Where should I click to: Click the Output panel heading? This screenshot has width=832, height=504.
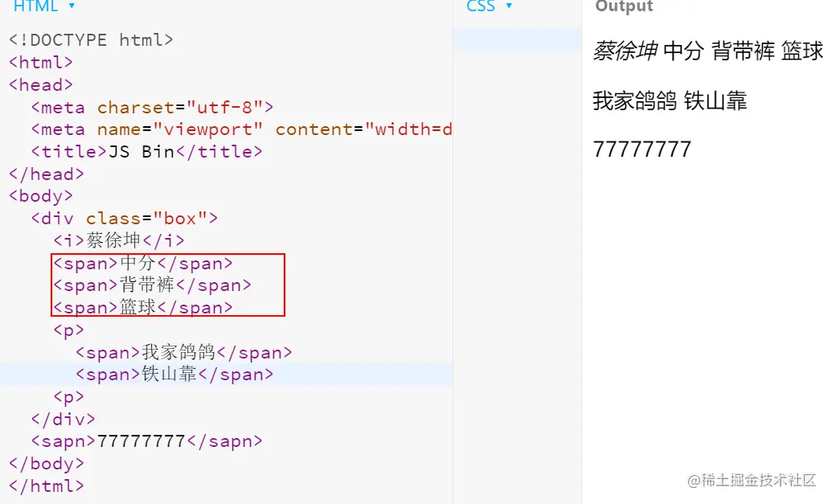(624, 6)
